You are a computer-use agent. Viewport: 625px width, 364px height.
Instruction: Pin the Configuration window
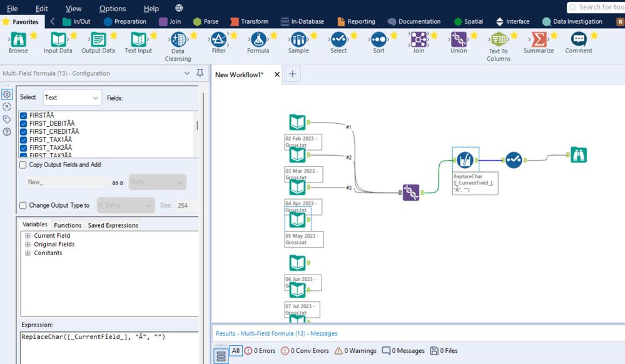[x=200, y=73]
